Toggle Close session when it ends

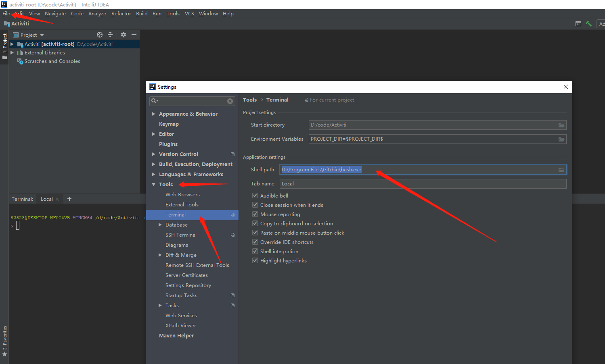tap(255, 205)
